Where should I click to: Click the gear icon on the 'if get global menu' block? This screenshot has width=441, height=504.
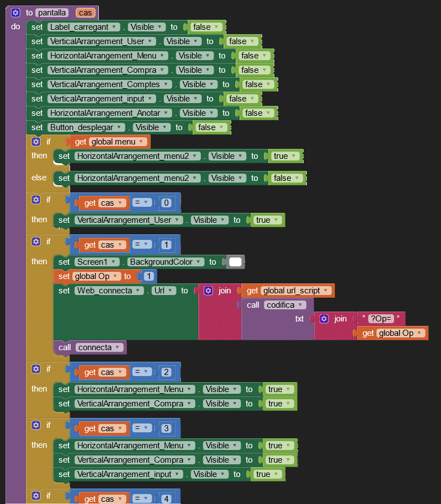pyautogui.click(x=36, y=142)
